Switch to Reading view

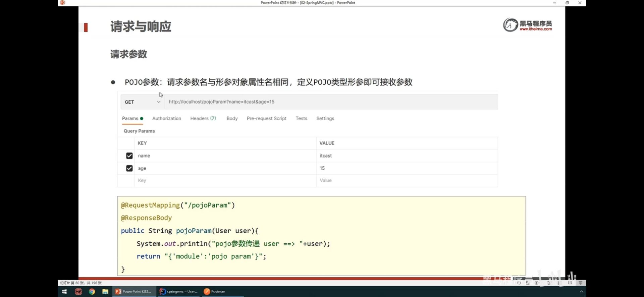tap(570, 283)
